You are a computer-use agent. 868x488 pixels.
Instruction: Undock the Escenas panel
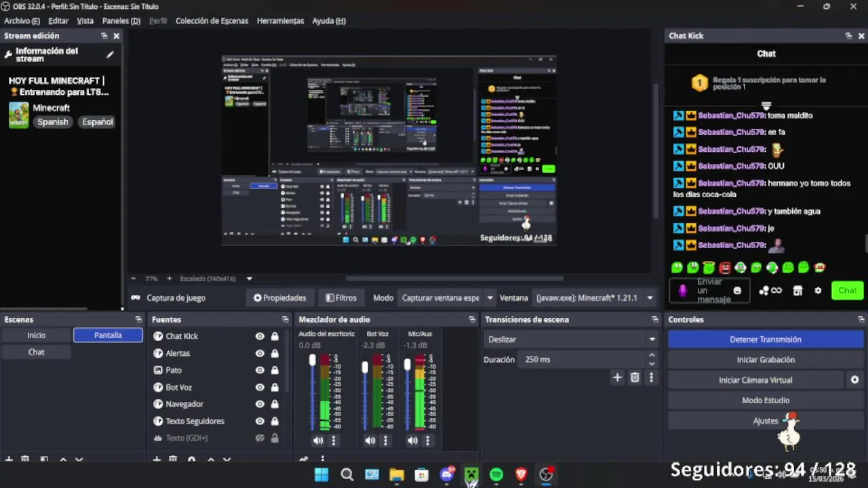click(x=138, y=319)
